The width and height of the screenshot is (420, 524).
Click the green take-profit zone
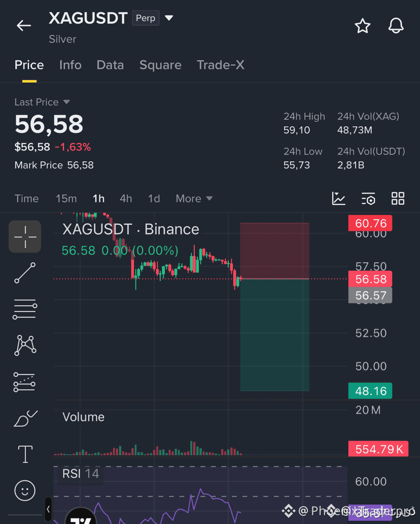click(274, 335)
